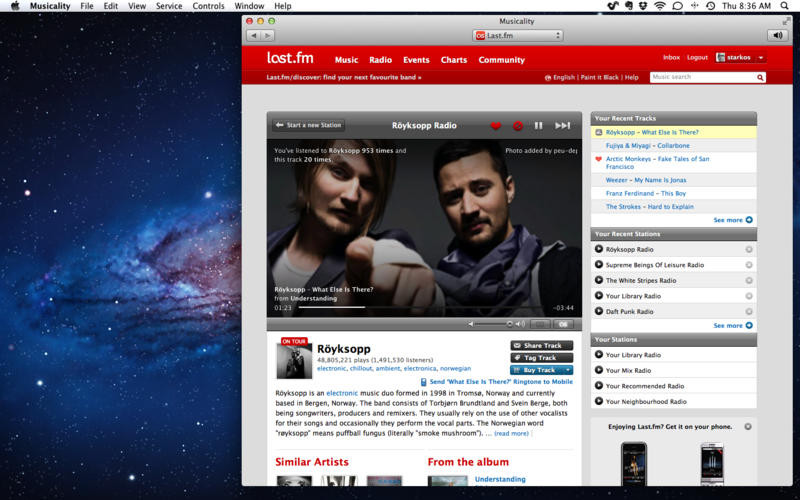Click the Musicality toolbar speaker button

pyautogui.click(x=778, y=36)
